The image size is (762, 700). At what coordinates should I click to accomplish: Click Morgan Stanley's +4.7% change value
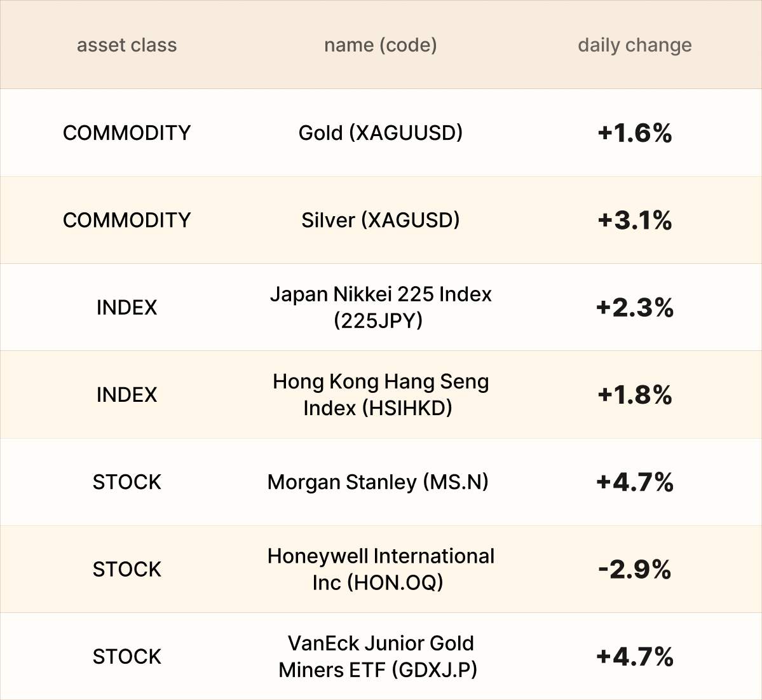(634, 482)
